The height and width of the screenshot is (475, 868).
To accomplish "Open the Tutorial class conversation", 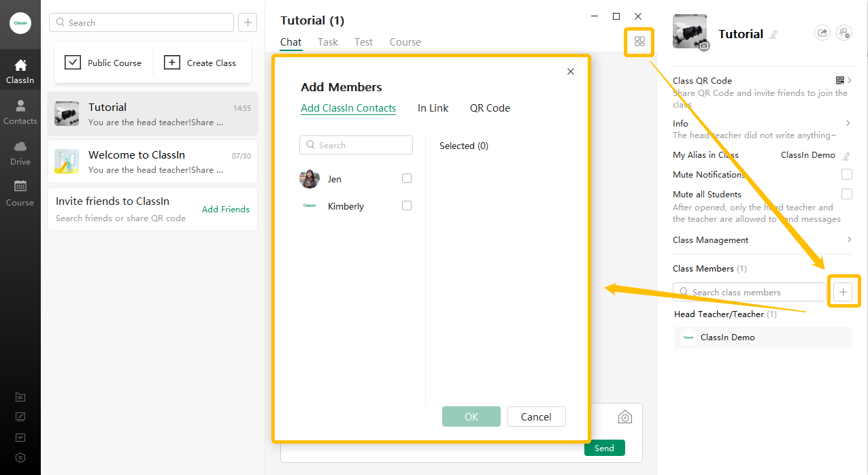I will coord(152,114).
